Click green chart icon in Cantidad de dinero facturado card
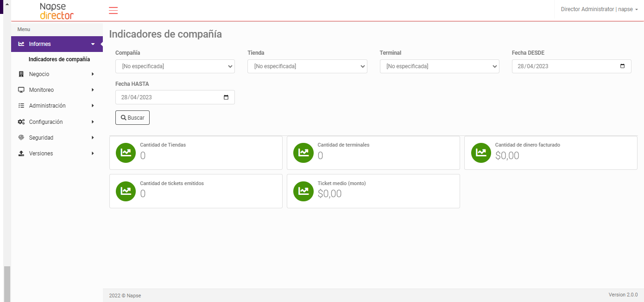Screen dimensions: 644x302 481,153
